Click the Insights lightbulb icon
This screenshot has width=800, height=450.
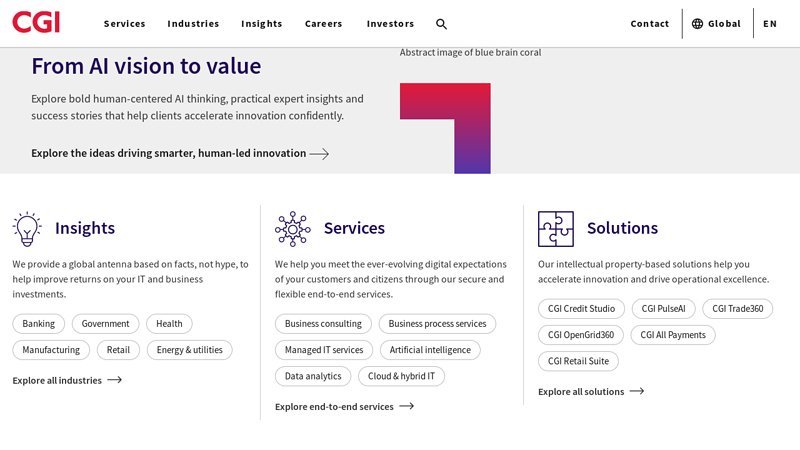27,229
